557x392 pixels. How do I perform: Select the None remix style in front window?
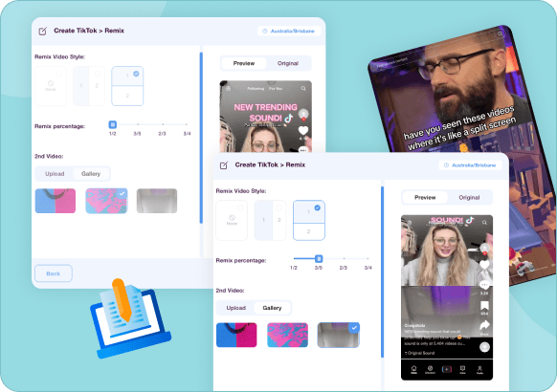[232, 220]
